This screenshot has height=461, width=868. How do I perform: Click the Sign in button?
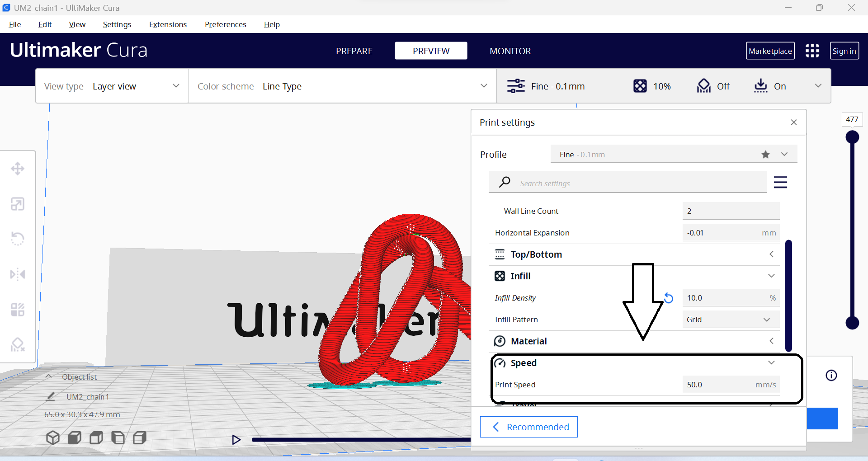[844, 51]
